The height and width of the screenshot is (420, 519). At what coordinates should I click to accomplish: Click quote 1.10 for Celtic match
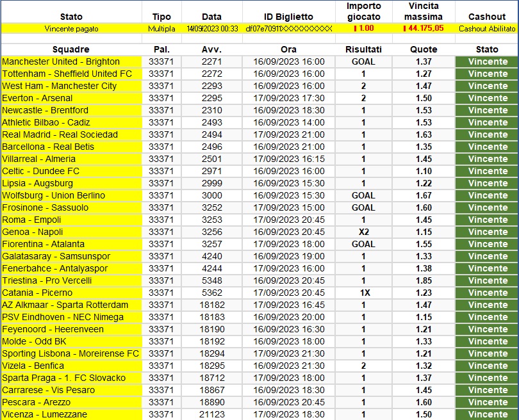point(424,172)
